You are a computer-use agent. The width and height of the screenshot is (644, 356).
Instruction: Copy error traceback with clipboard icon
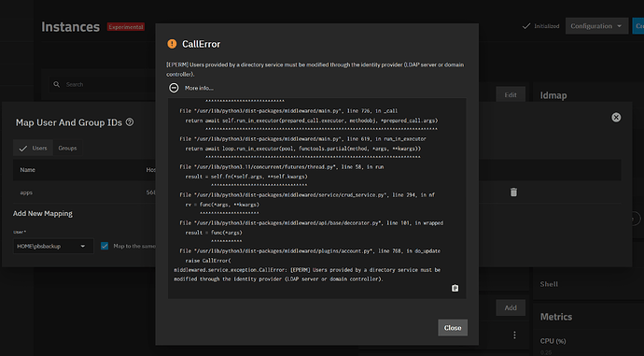coord(455,288)
